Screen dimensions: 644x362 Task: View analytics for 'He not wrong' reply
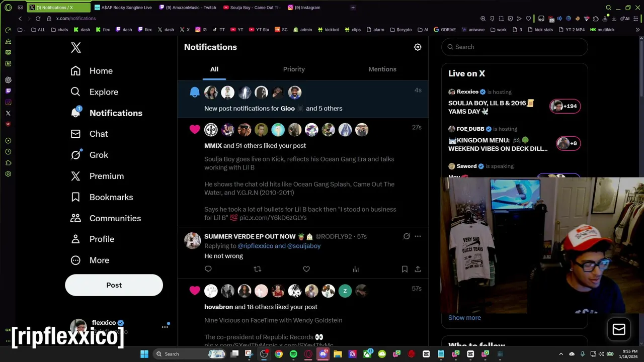(356, 269)
